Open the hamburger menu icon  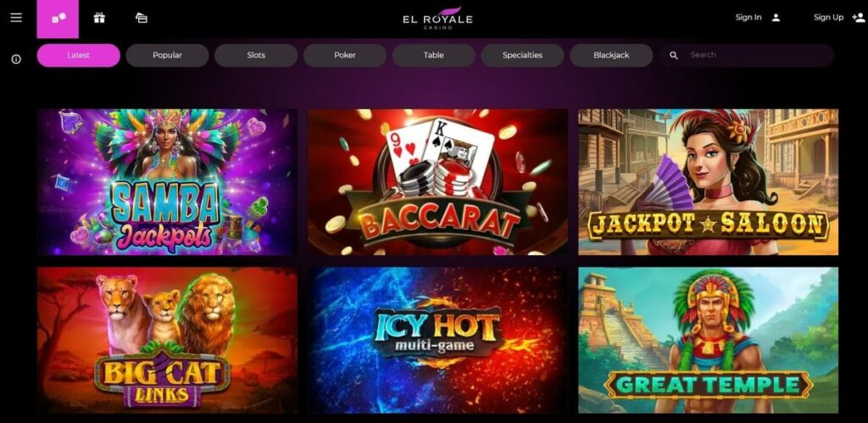click(16, 17)
